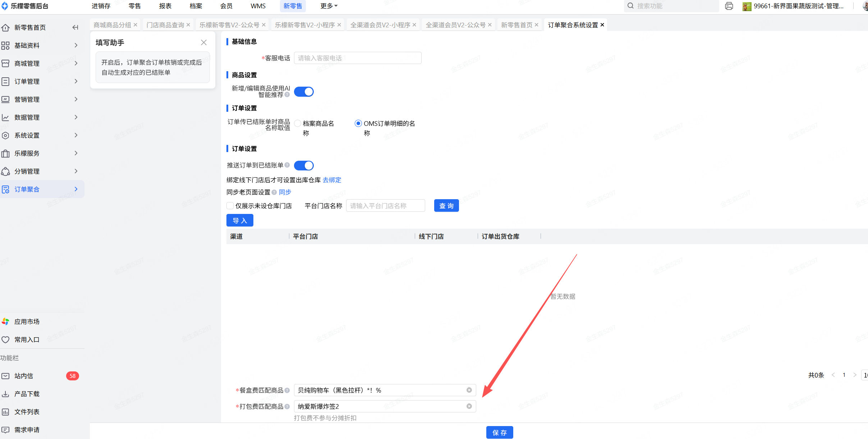Focus the 客服电话 input field
Viewport: 868px width, 439px height.
point(357,58)
